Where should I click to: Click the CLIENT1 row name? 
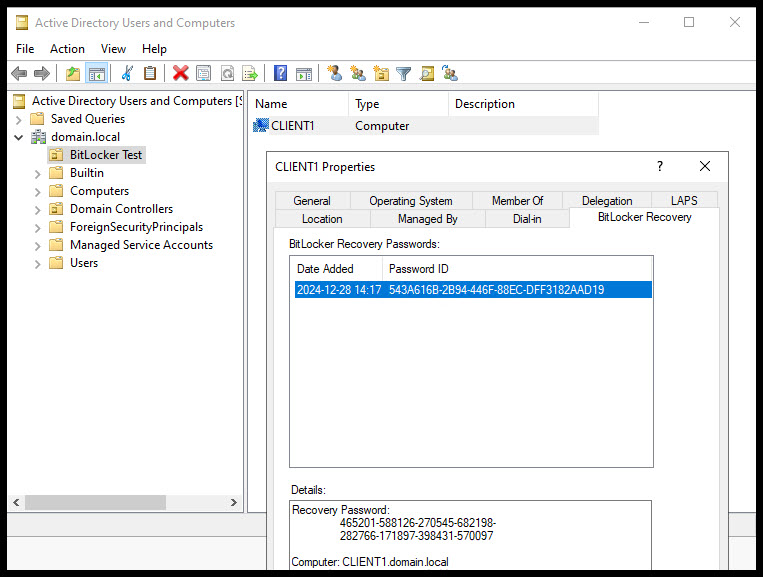coord(292,126)
